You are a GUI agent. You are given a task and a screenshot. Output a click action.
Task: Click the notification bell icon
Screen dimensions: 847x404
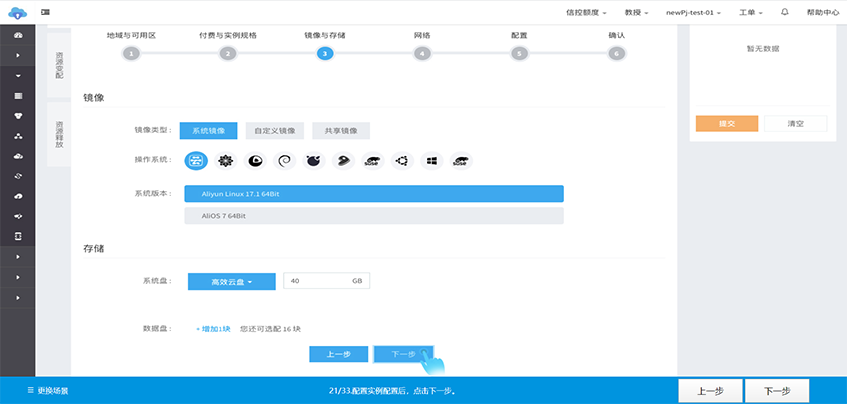click(x=784, y=11)
